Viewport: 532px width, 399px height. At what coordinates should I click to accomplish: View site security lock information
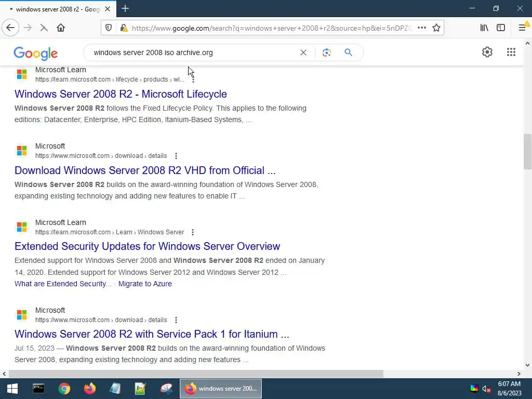point(124,28)
